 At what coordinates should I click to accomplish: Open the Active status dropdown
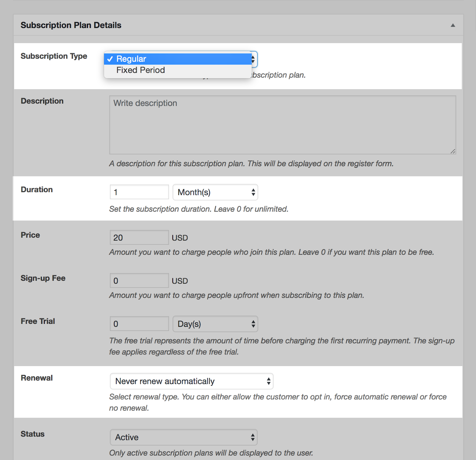point(183,437)
